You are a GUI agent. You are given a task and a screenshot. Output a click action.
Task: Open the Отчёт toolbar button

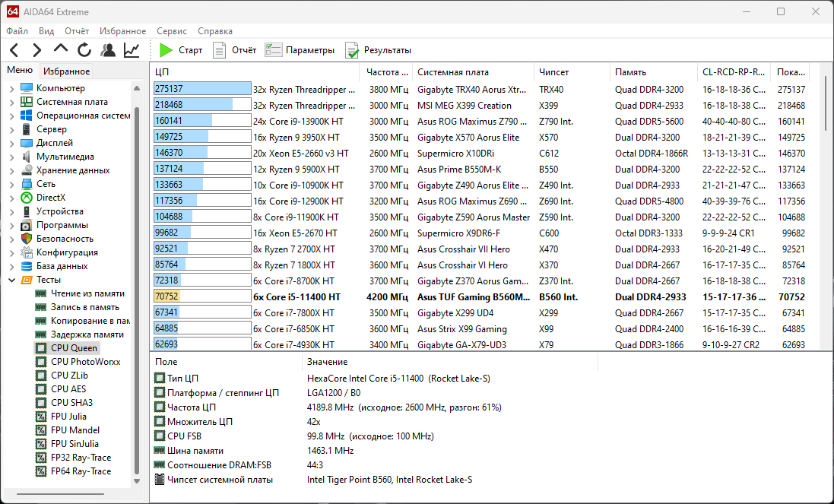pyautogui.click(x=235, y=50)
